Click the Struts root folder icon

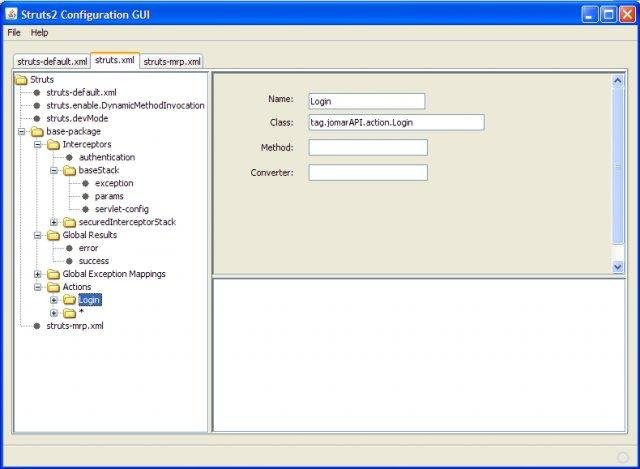(21, 80)
